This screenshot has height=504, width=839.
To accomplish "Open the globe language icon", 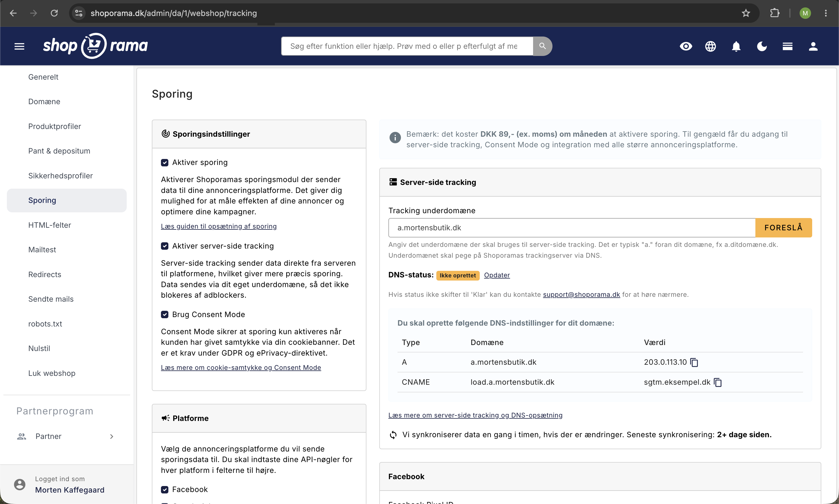I will pos(710,46).
